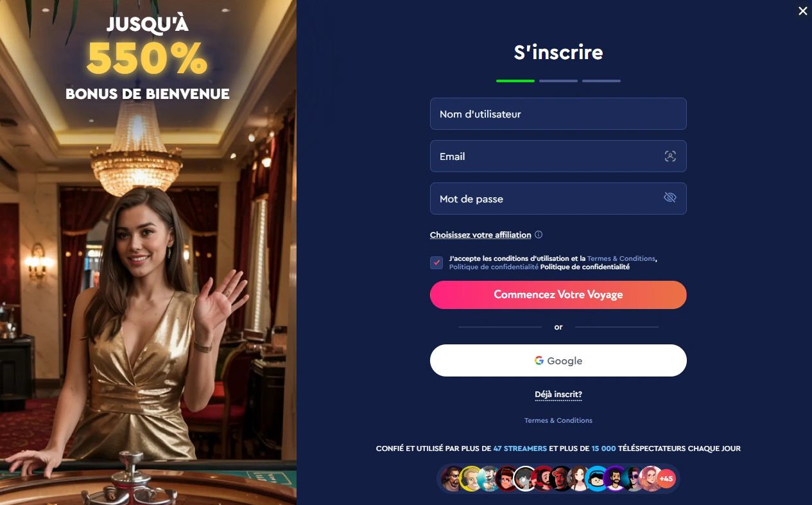This screenshot has width=812, height=505.
Task: Click the Google logo in sign-up button
Action: (x=539, y=360)
